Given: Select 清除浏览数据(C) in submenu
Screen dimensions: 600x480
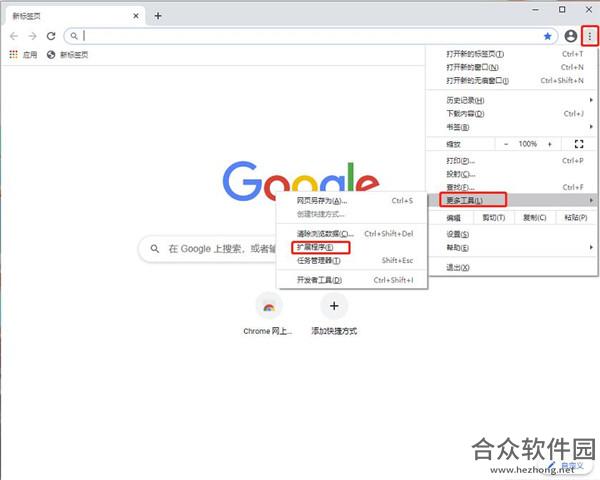Looking at the screenshot, I should pyautogui.click(x=351, y=233).
